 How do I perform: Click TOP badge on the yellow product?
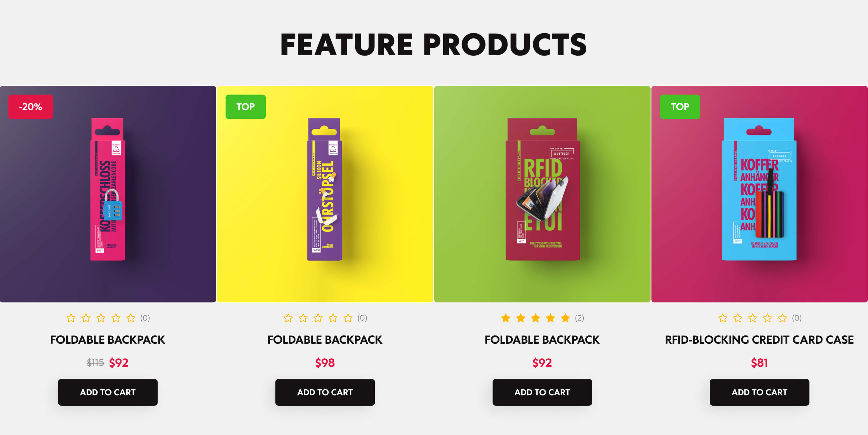click(245, 107)
